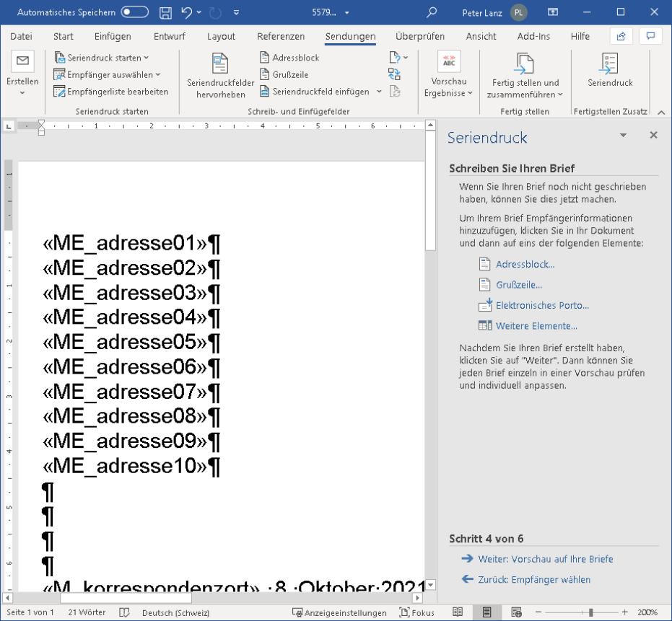This screenshot has height=621, width=672.
Task: Click the Seite 1 von 1 status
Action: (x=30, y=612)
